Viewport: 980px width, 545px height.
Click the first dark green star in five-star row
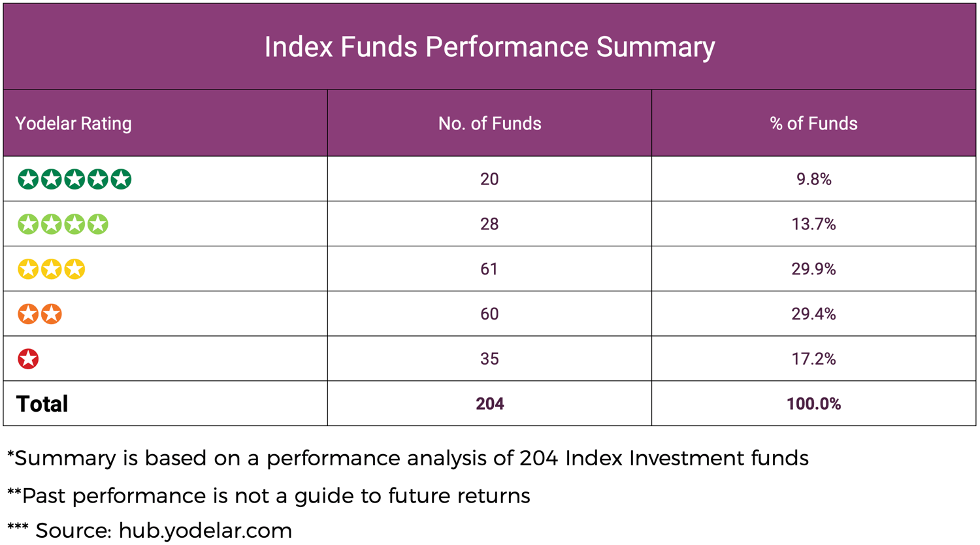pyautogui.click(x=28, y=179)
